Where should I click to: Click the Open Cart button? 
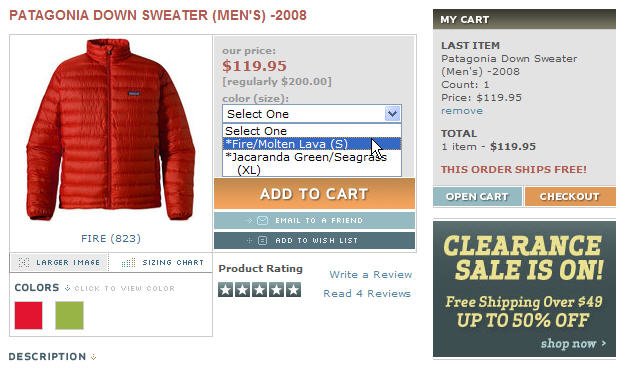click(477, 197)
